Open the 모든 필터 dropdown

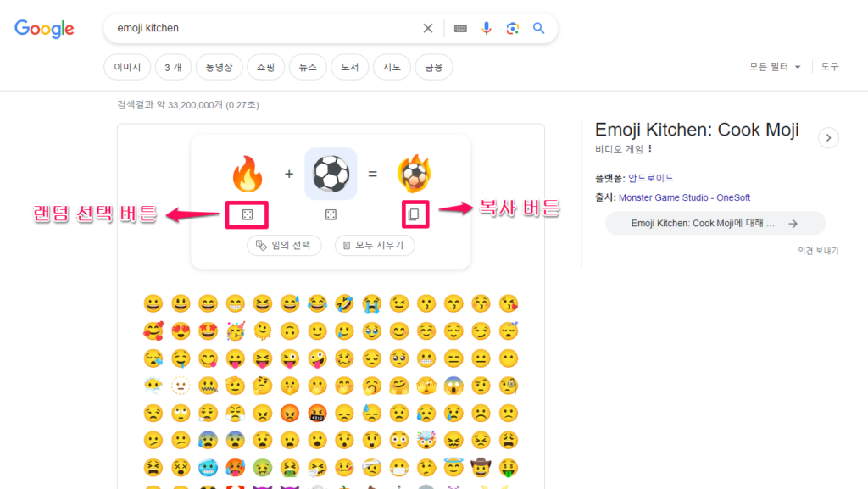pos(770,66)
